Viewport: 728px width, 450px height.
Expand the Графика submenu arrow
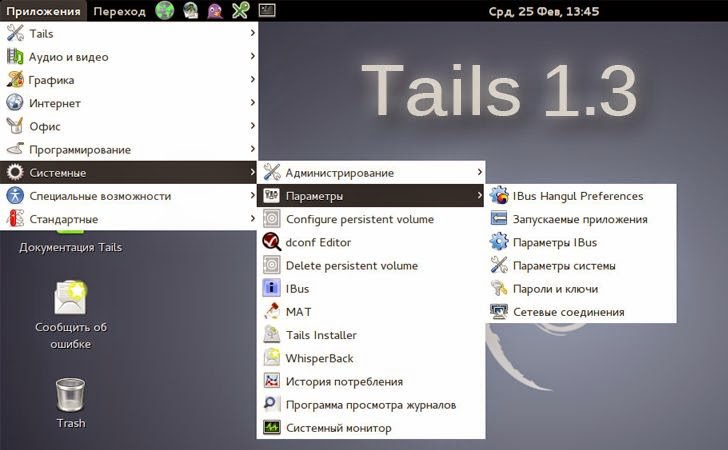point(252,79)
